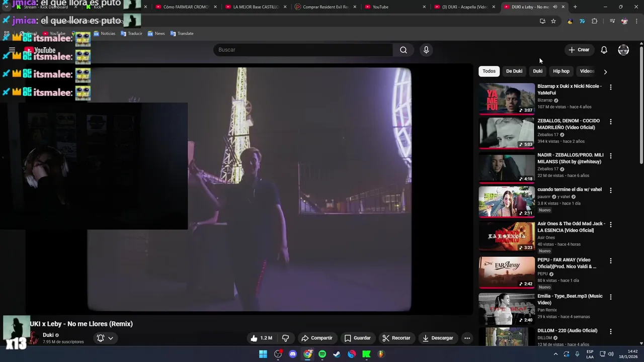Expand subscription notification options chevron
The width and height of the screenshot is (644, 362).
tap(111, 338)
